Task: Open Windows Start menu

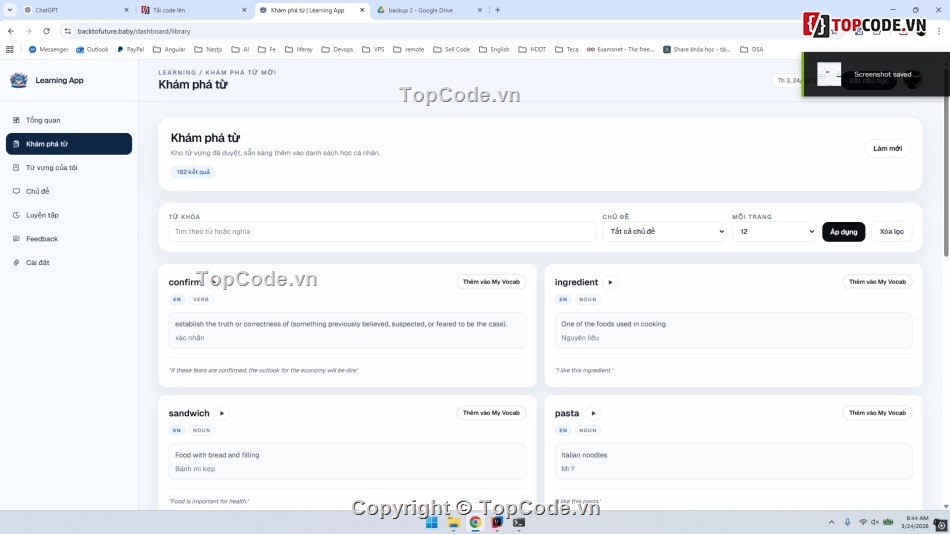Action: coord(431,522)
